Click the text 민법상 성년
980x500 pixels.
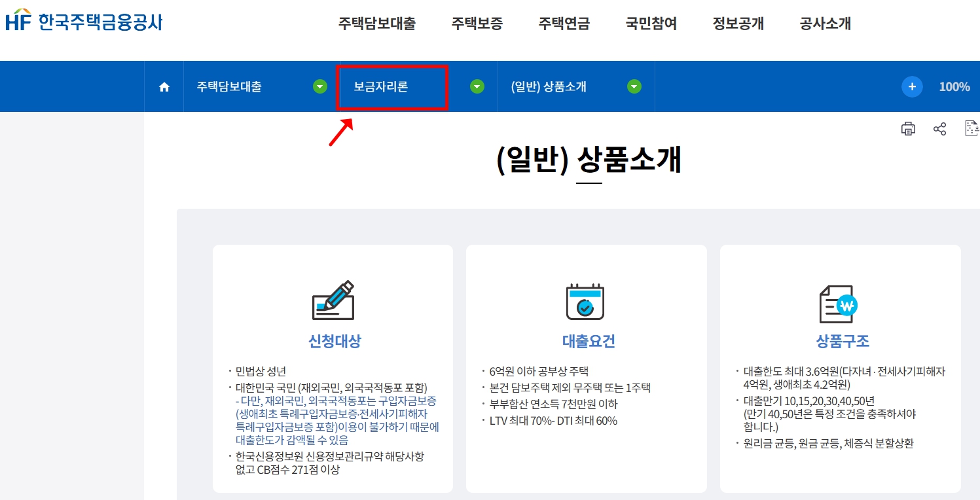[x=261, y=371]
